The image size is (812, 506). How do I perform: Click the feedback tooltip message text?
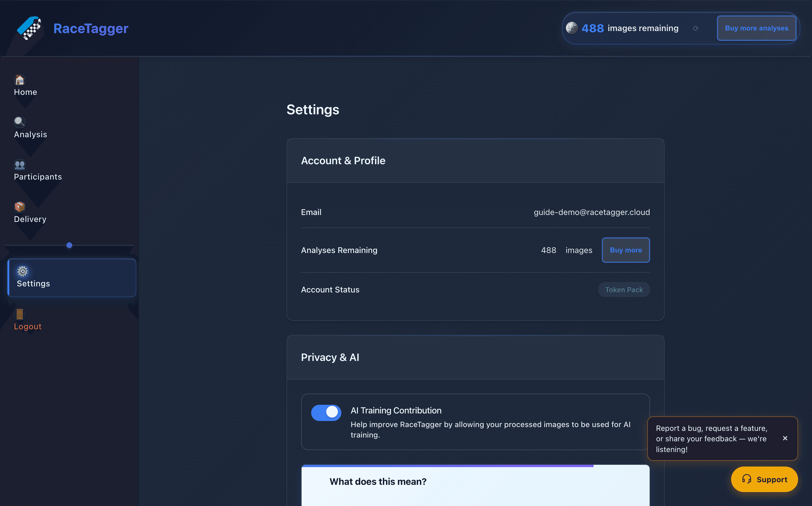point(712,439)
